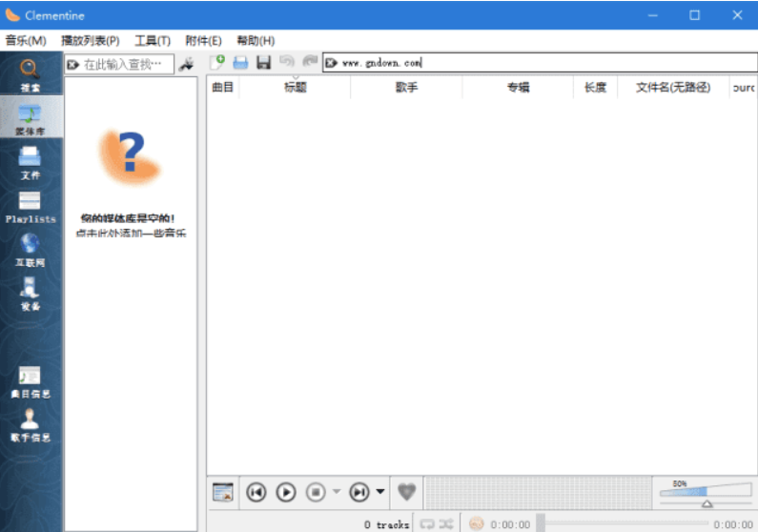Expand the stop button dropdown arrow

[337, 492]
